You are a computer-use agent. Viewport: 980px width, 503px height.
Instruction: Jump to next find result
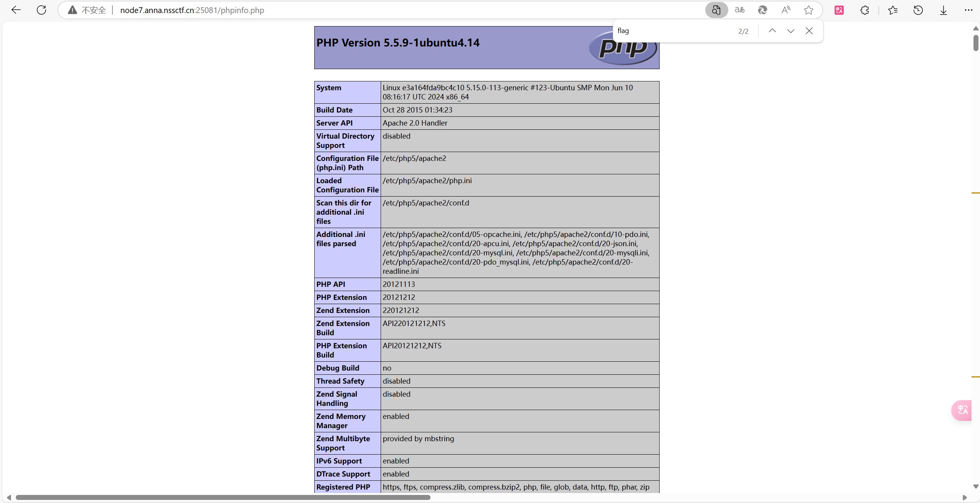coord(791,31)
